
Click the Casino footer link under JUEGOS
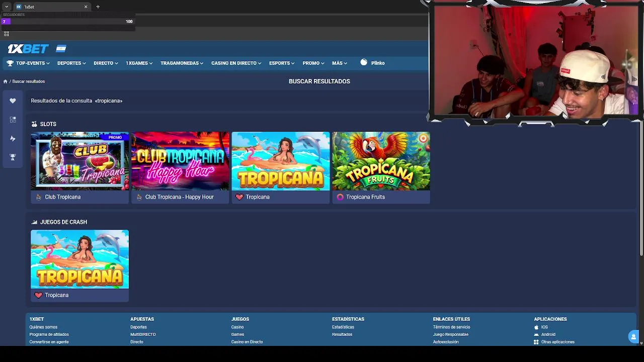237,327
